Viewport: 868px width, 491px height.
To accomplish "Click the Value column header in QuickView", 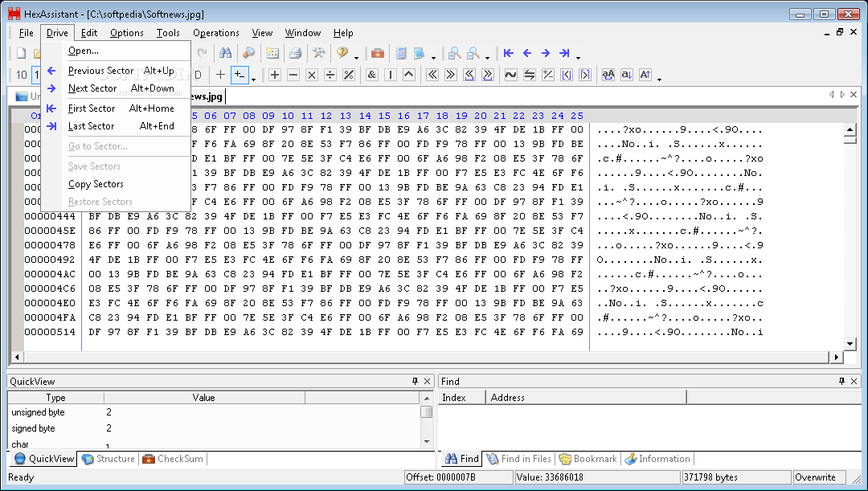I will click(203, 398).
